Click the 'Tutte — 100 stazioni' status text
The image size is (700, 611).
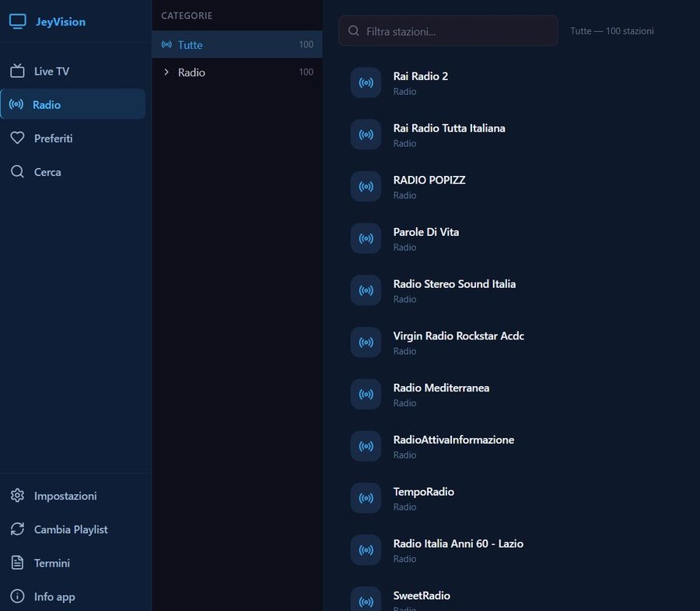[x=612, y=31]
